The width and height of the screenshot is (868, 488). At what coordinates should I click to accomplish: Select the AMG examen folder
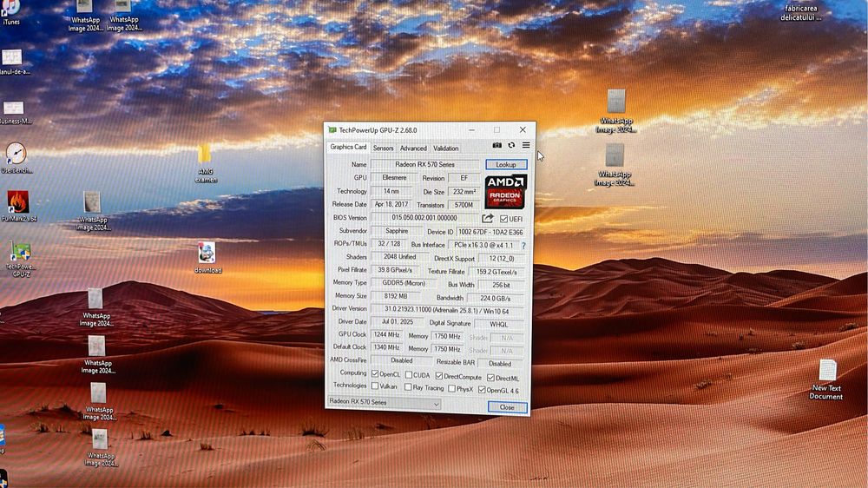point(206,163)
